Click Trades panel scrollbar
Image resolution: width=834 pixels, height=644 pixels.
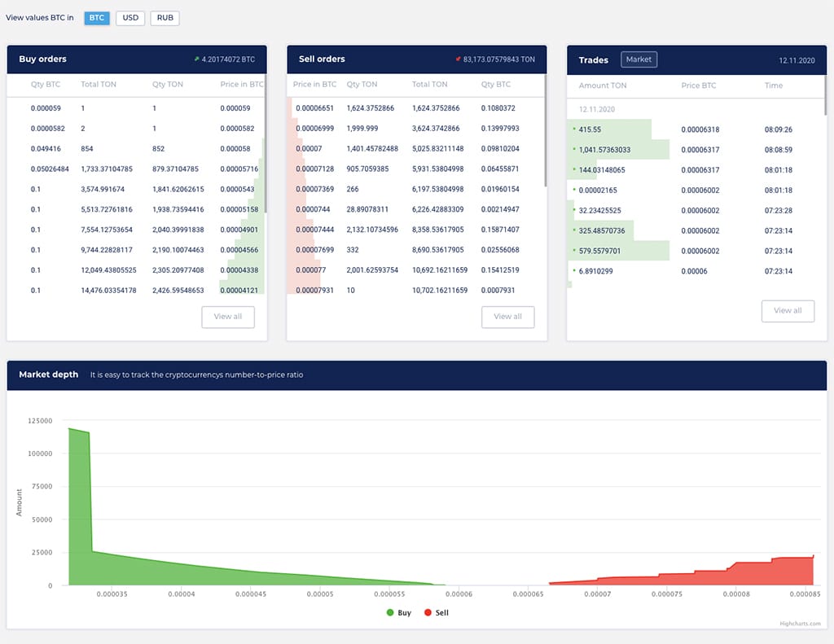tap(826, 94)
